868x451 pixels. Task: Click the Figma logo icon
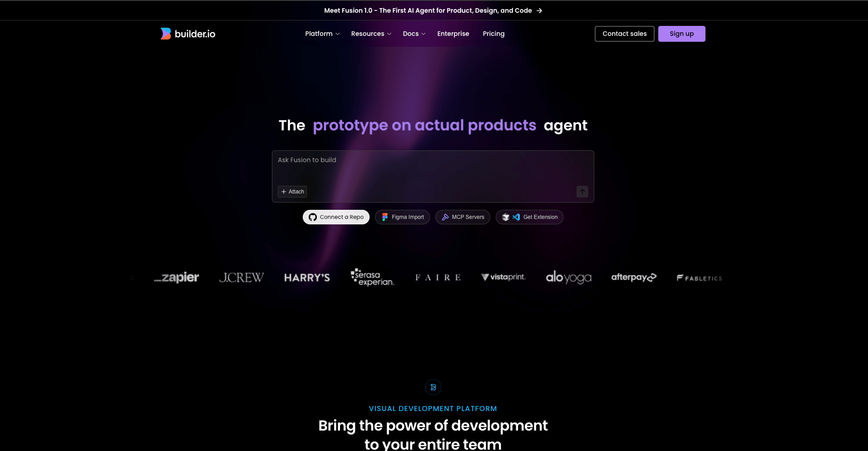385,217
